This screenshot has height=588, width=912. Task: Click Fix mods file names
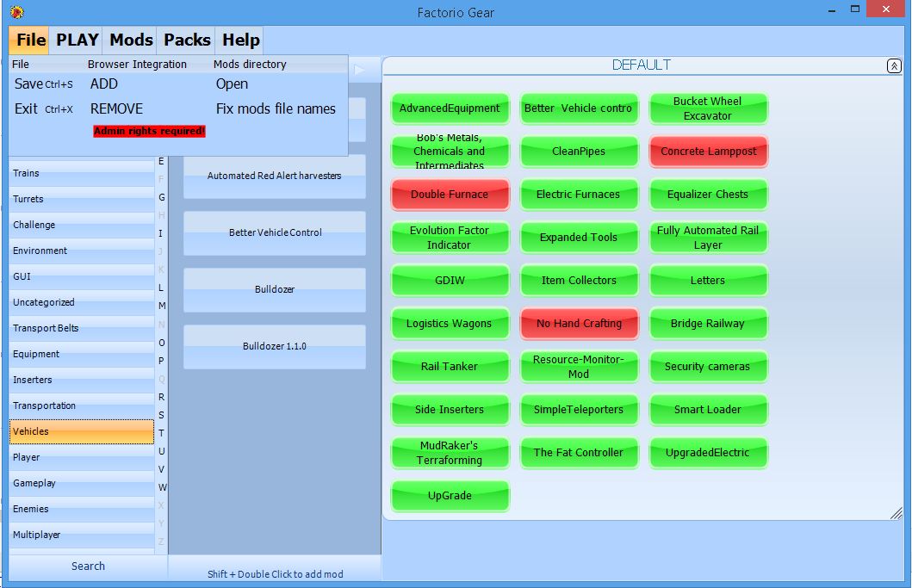click(x=276, y=109)
